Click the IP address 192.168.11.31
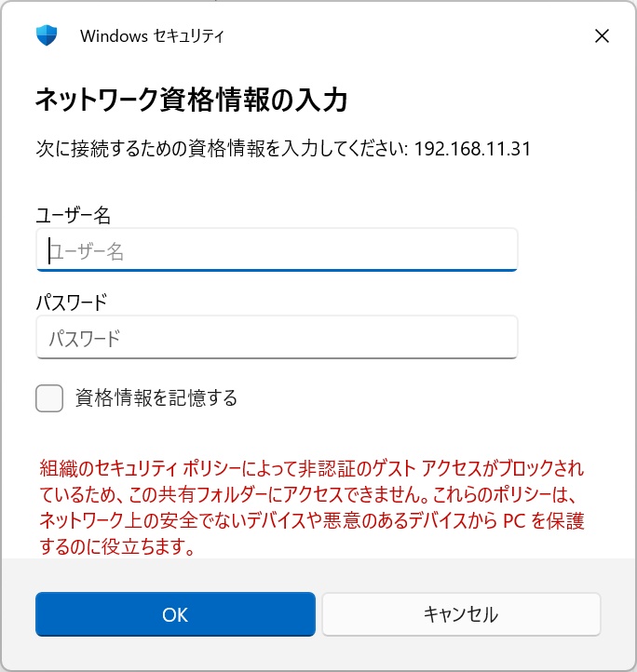The image size is (637, 672). (x=472, y=149)
